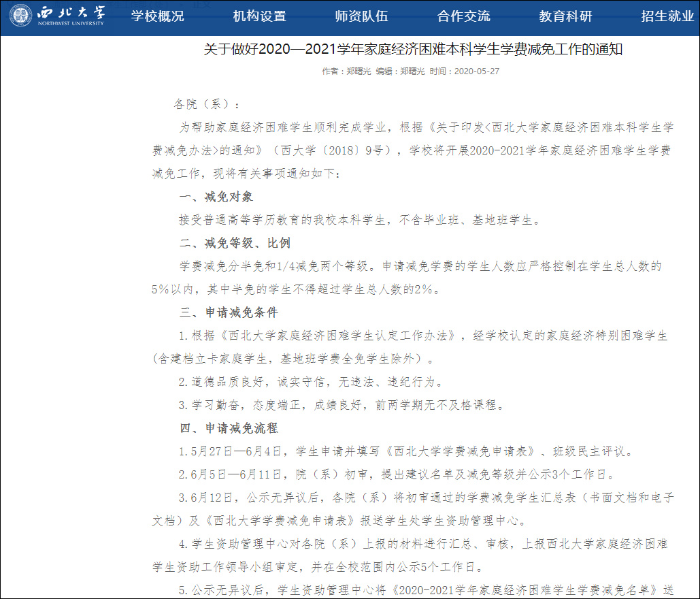Viewport: 700px width, 599px height.
Task: Click the line starting 学费减免分半免和1/4减免
Action: pyautogui.click(x=420, y=267)
